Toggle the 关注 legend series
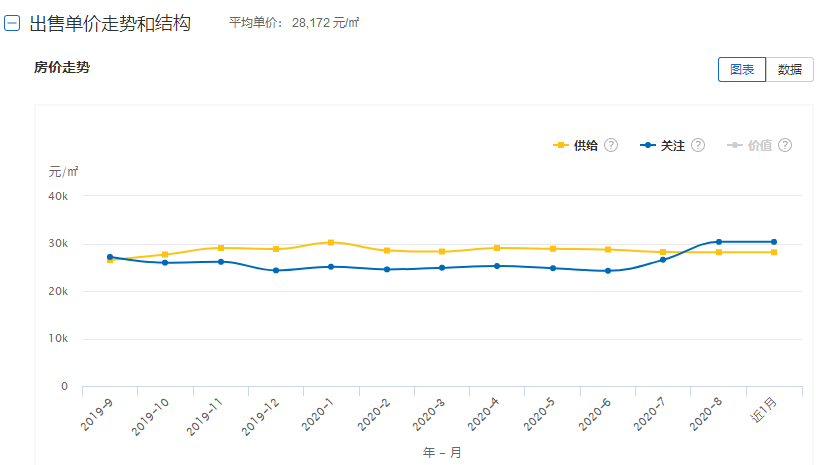The height and width of the screenshot is (465, 832). [672, 146]
